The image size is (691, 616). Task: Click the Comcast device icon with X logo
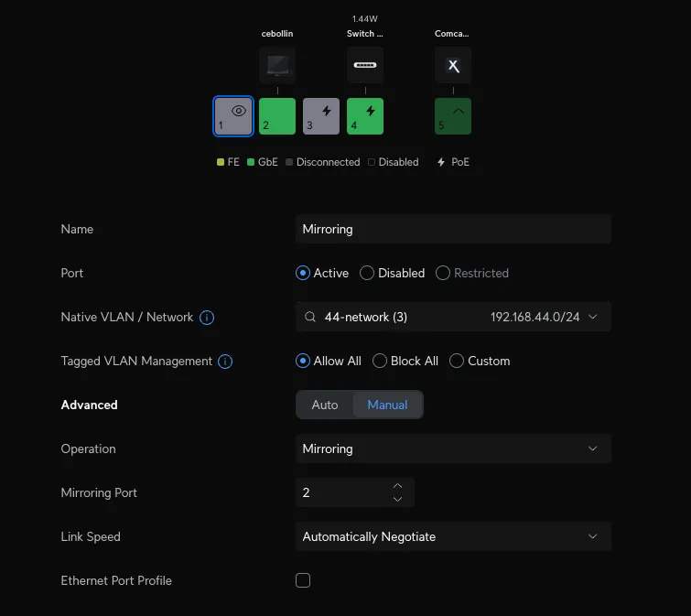tap(453, 65)
